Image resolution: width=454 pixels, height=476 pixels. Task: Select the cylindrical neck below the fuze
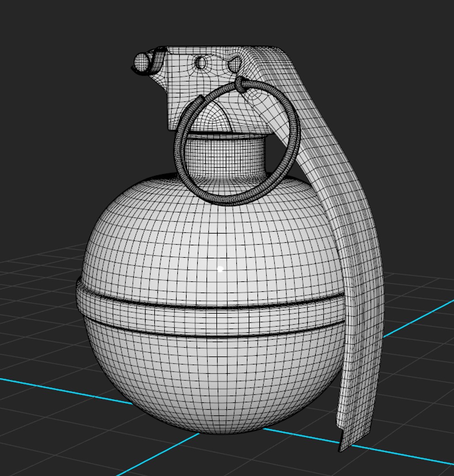coord(225,156)
